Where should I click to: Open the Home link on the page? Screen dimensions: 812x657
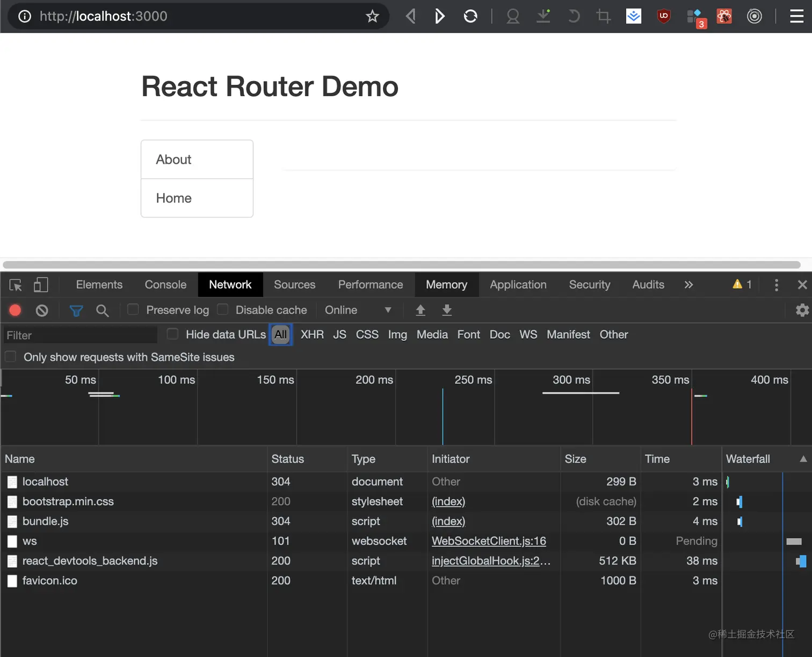pyautogui.click(x=197, y=198)
